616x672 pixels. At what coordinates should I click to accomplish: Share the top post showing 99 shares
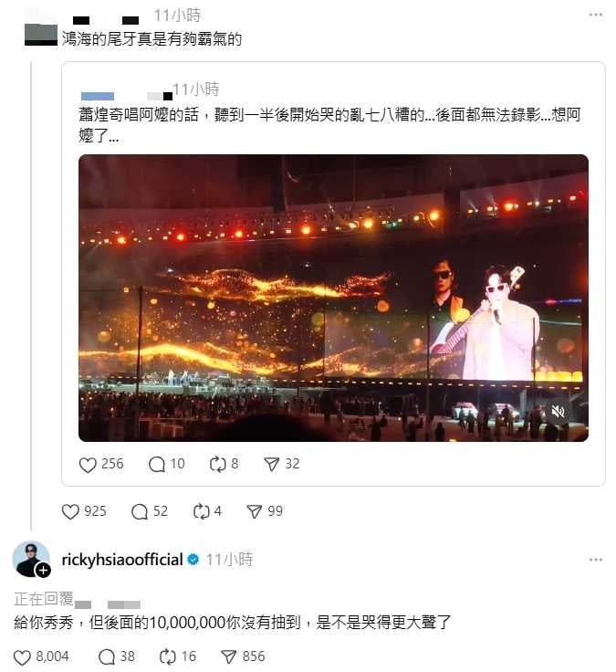tap(255, 511)
